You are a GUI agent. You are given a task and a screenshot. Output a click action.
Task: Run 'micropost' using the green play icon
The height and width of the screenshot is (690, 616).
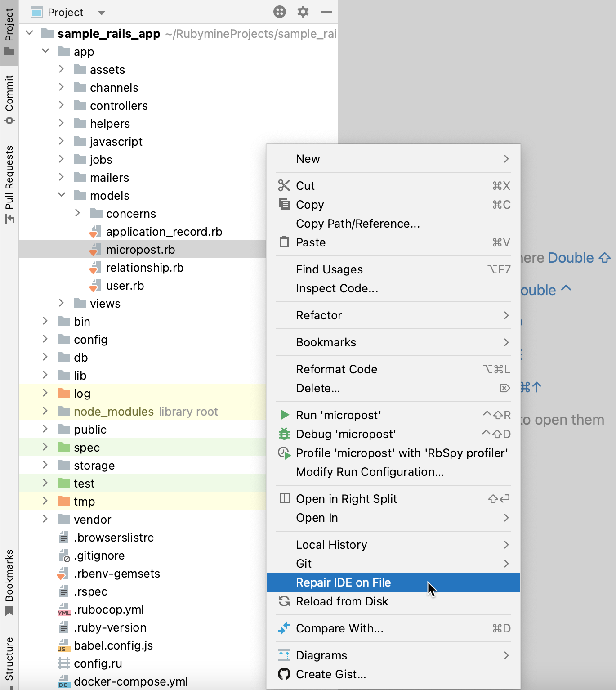(x=285, y=415)
